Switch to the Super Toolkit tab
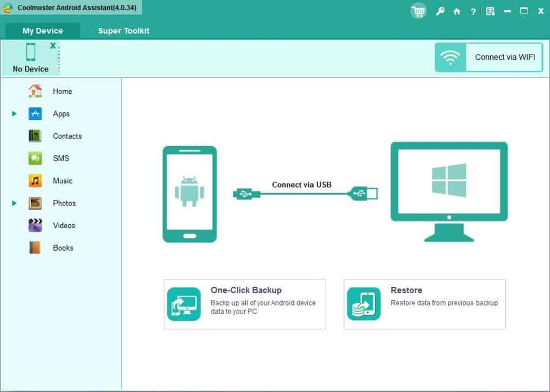This screenshot has height=392, width=550. click(123, 31)
